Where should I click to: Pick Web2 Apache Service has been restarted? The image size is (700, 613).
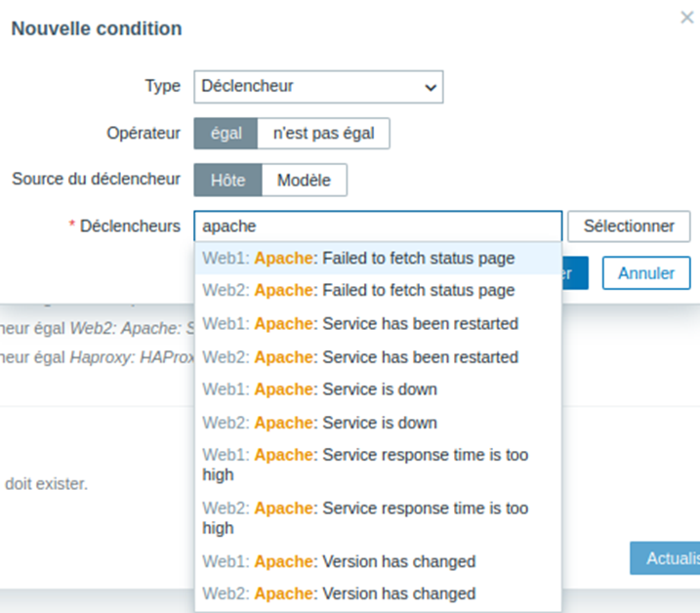[x=360, y=356]
